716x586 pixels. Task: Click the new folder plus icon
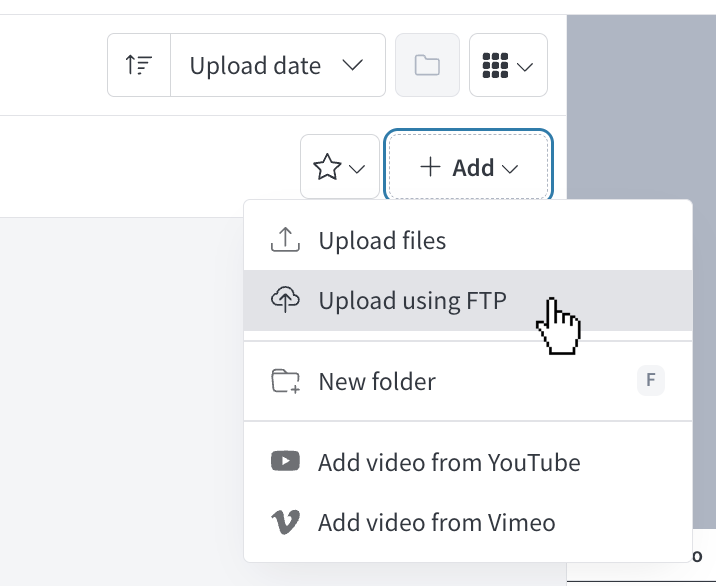point(286,381)
